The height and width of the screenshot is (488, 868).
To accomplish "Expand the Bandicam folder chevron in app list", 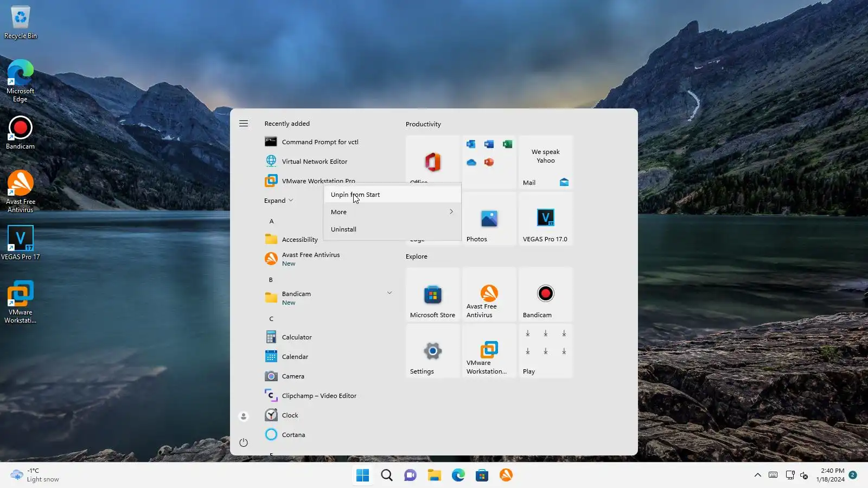I will tap(390, 293).
